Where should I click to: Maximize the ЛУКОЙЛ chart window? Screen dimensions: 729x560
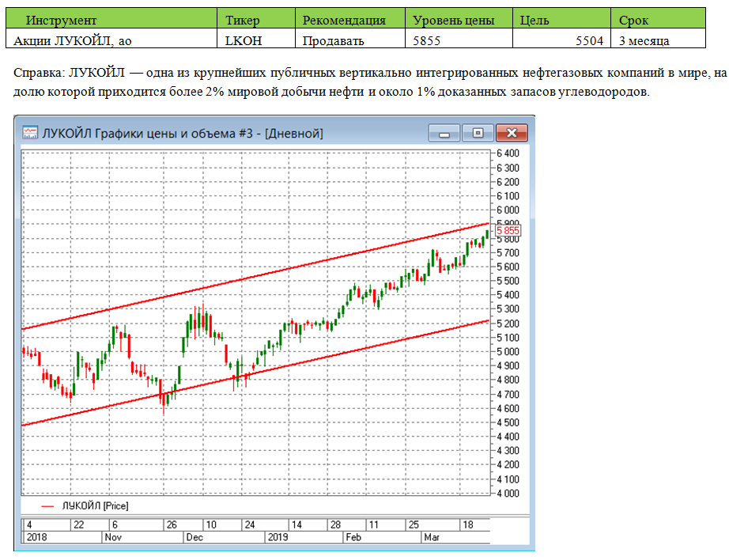click(x=478, y=133)
